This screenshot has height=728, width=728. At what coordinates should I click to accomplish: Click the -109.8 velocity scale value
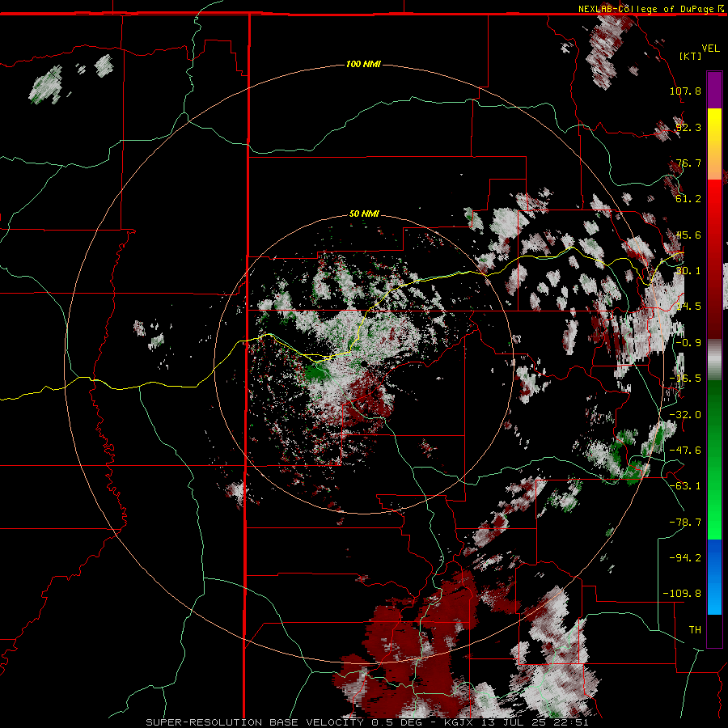[682, 594]
